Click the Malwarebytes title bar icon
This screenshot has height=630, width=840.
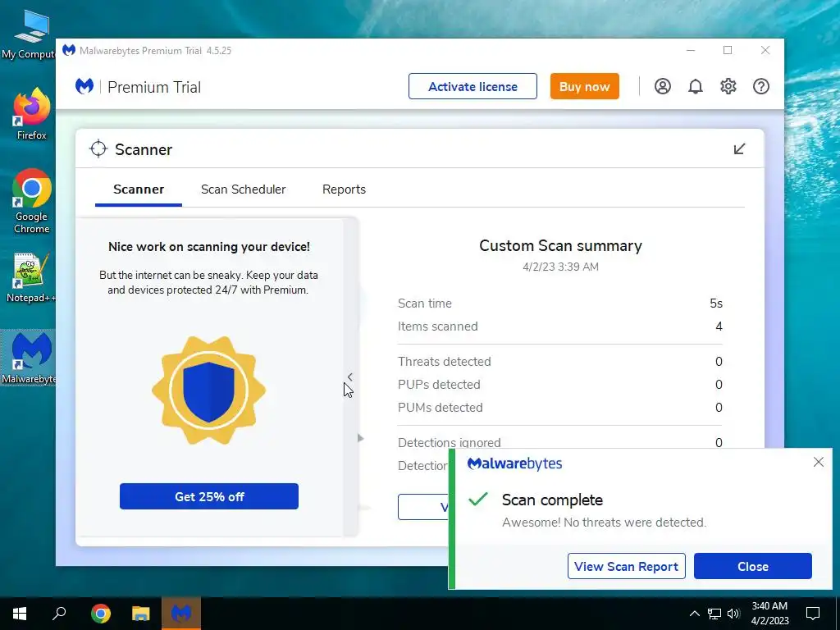tap(69, 50)
